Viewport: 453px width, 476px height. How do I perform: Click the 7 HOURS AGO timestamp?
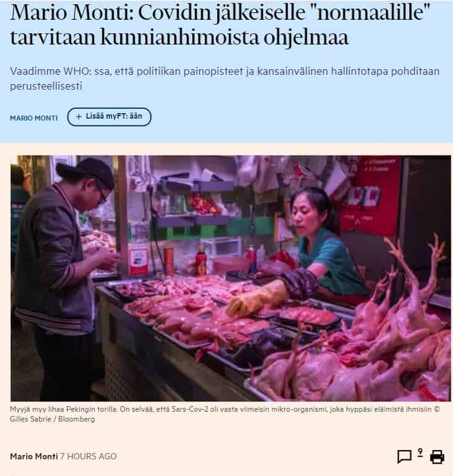click(x=88, y=456)
